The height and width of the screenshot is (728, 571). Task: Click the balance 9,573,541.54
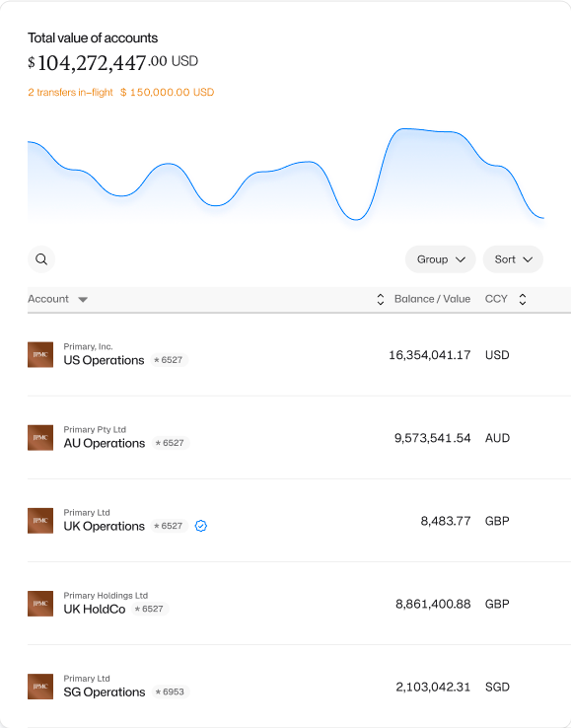pos(432,438)
